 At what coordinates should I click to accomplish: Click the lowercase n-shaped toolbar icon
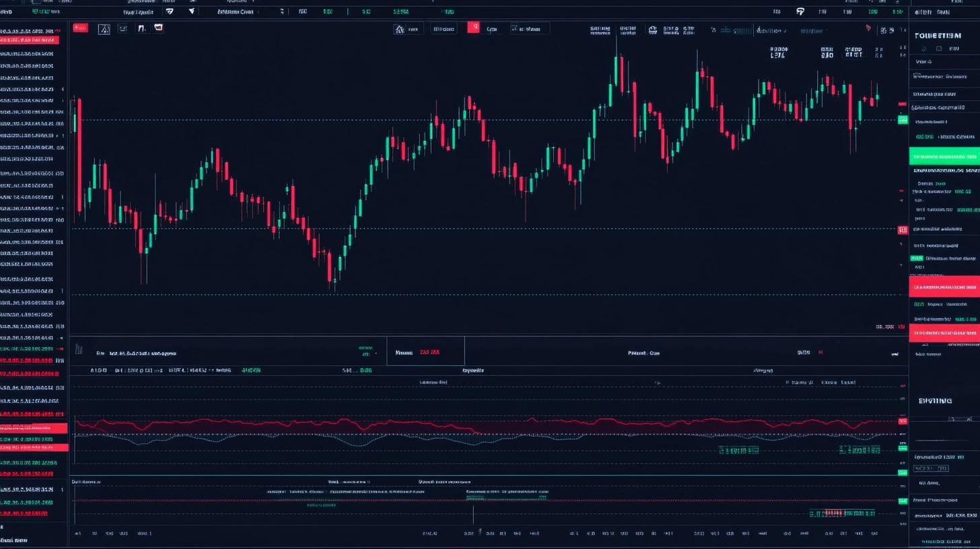click(x=141, y=28)
